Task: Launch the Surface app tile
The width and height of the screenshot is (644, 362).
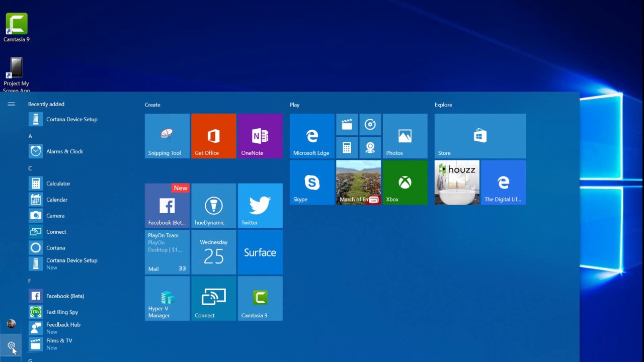Action: pyautogui.click(x=260, y=252)
